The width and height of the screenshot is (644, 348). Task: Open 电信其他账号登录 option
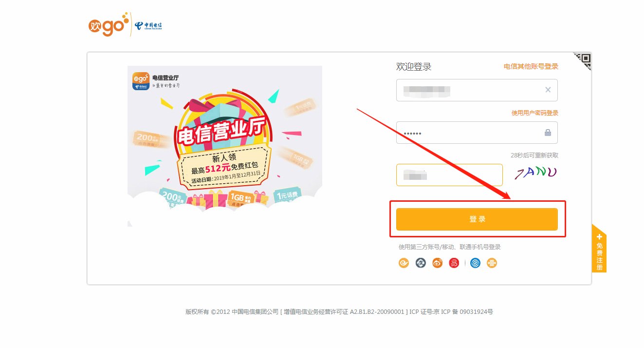531,66
